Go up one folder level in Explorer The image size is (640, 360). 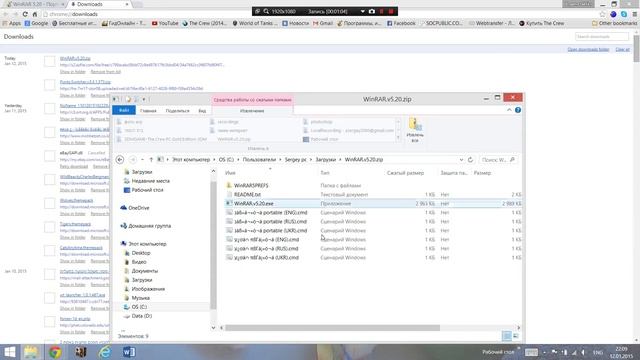(151, 160)
